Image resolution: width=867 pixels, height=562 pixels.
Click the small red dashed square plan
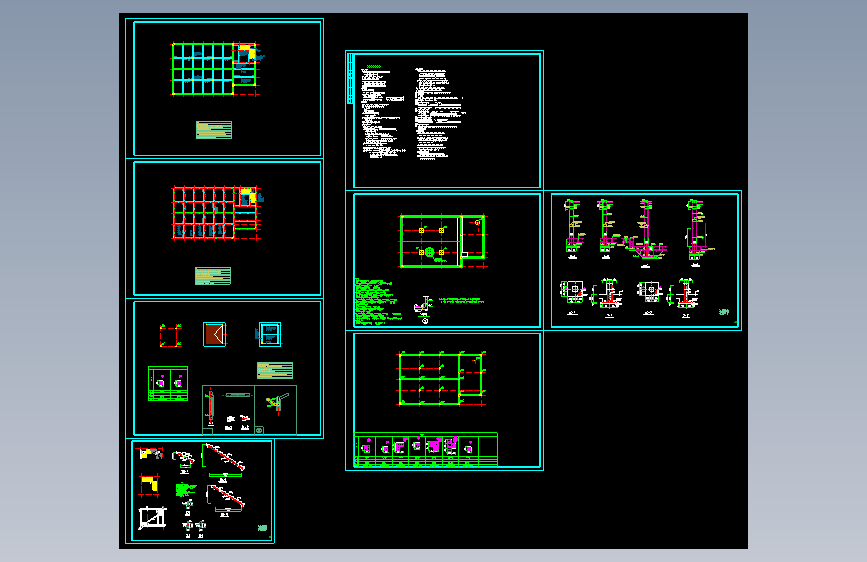tap(170, 336)
